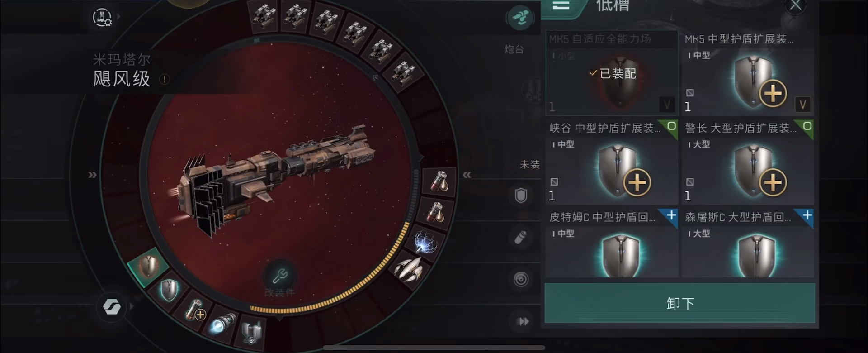Click the round swap icon at bottom left
Image resolution: width=868 pixels, height=353 pixels.
point(111,306)
